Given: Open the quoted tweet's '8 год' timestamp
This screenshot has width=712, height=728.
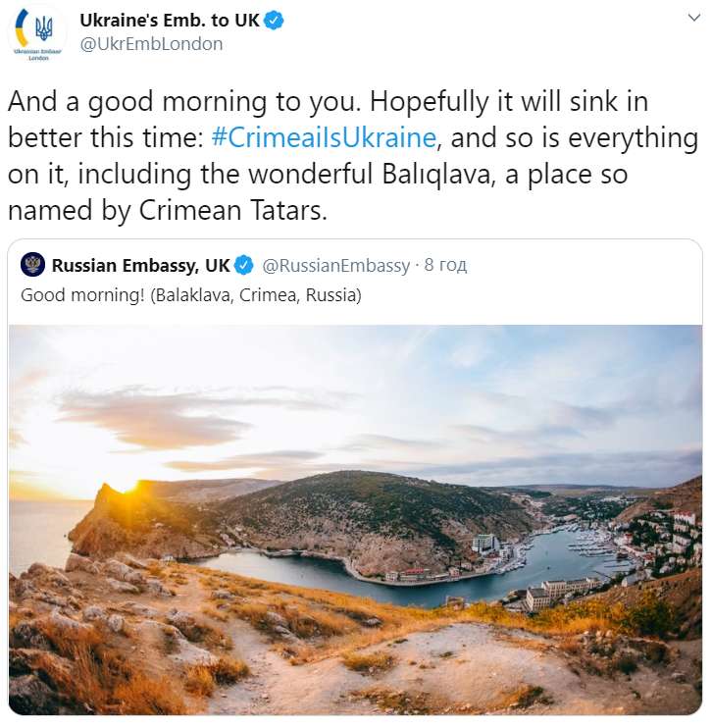Looking at the screenshot, I should click(x=445, y=265).
